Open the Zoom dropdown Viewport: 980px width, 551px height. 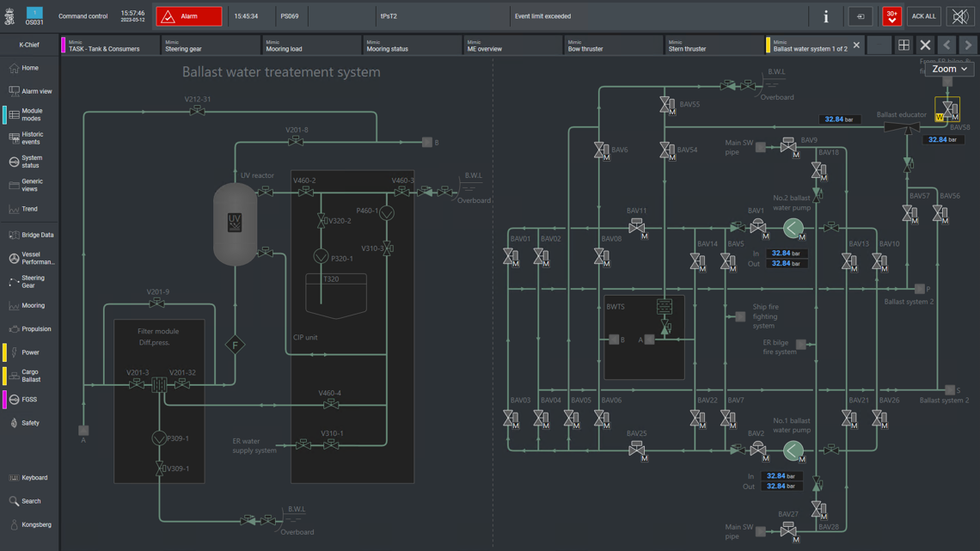(x=949, y=69)
